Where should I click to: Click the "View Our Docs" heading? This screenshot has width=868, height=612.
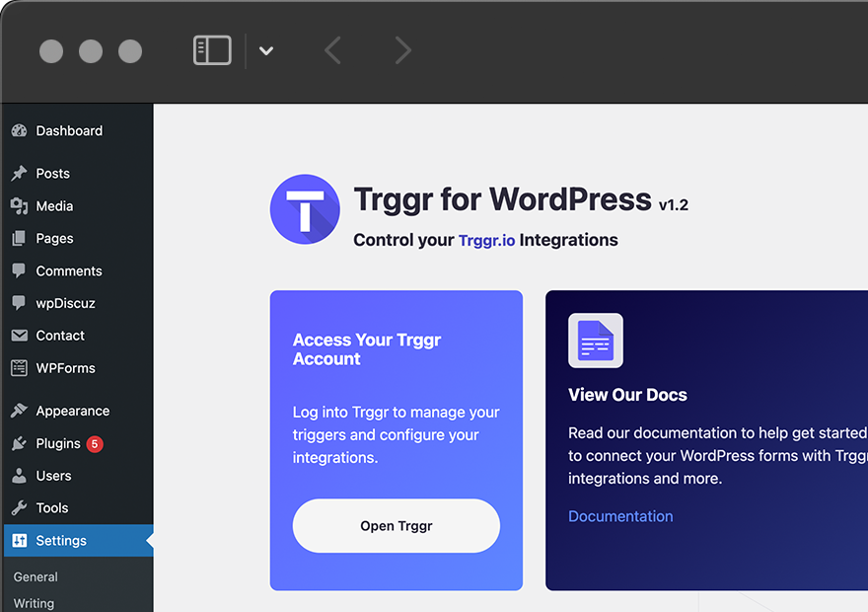[627, 394]
